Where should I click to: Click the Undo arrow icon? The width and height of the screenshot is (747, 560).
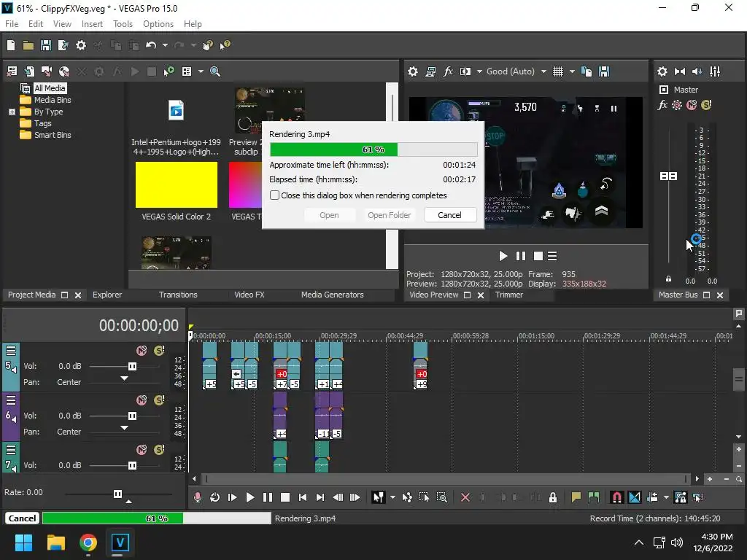point(151,45)
